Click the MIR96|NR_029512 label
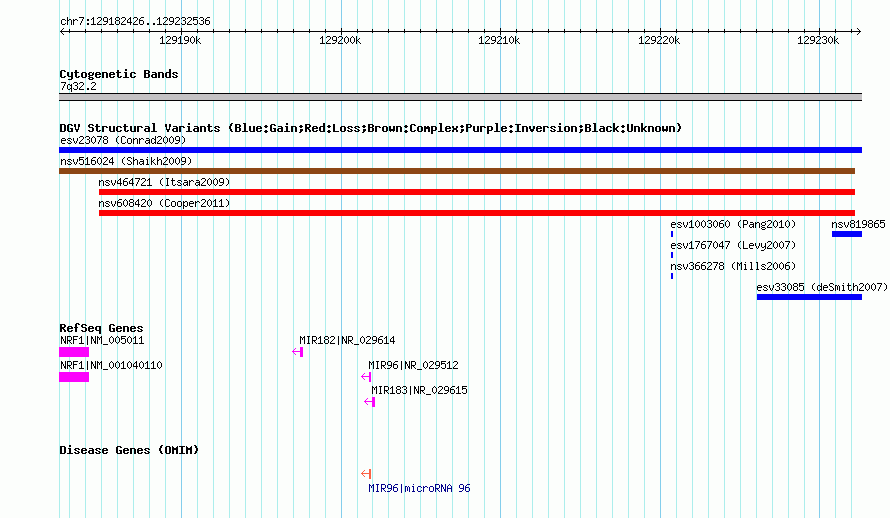 point(413,365)
